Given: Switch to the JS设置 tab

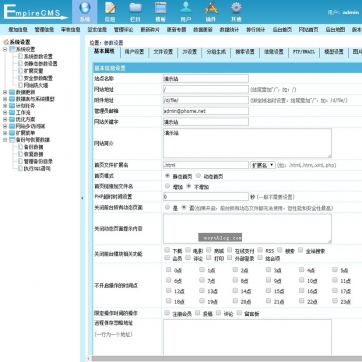Looking at the screenshot, I should point(189,52).
